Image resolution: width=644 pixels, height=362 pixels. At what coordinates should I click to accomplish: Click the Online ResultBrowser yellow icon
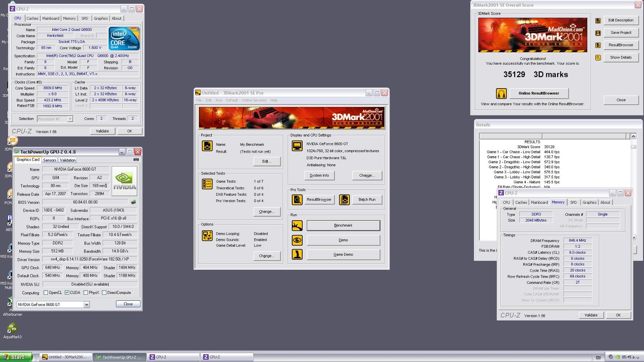(501, 93)
